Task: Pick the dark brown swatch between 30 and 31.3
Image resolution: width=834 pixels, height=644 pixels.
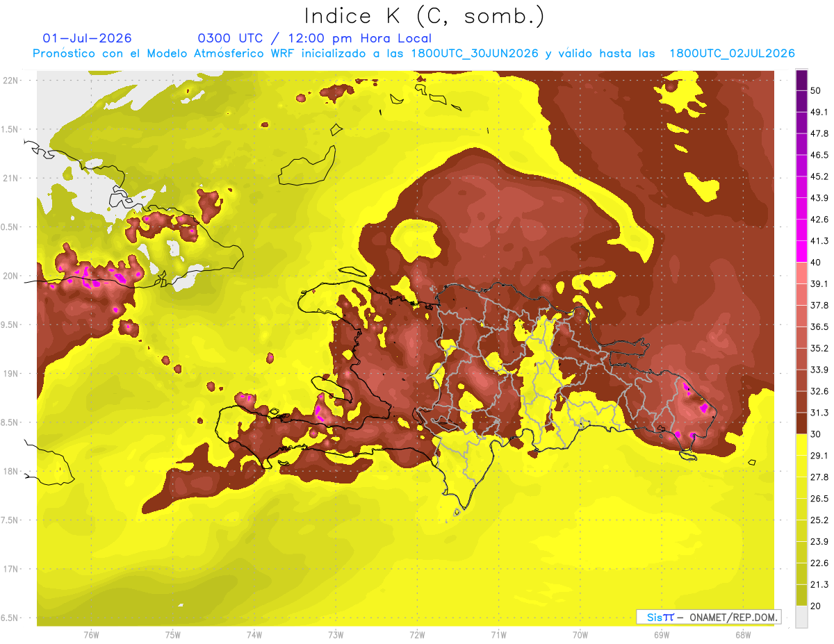Action: coord(801,423)
